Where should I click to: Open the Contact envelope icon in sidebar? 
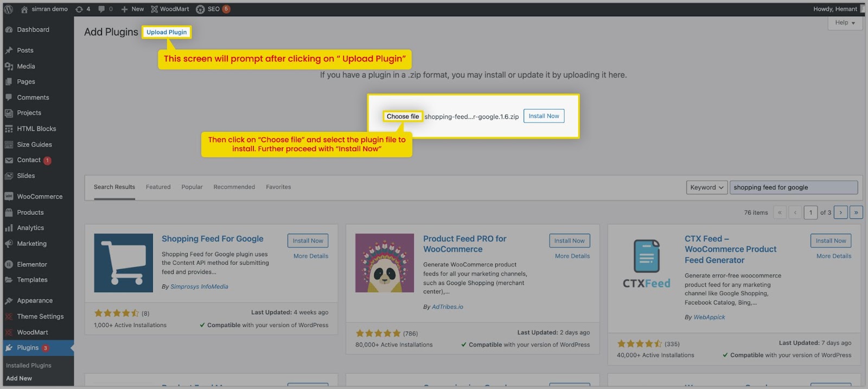click(9, 160)
